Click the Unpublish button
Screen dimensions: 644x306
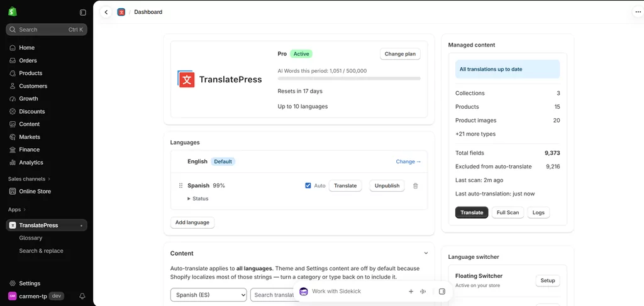click(387, 186)
